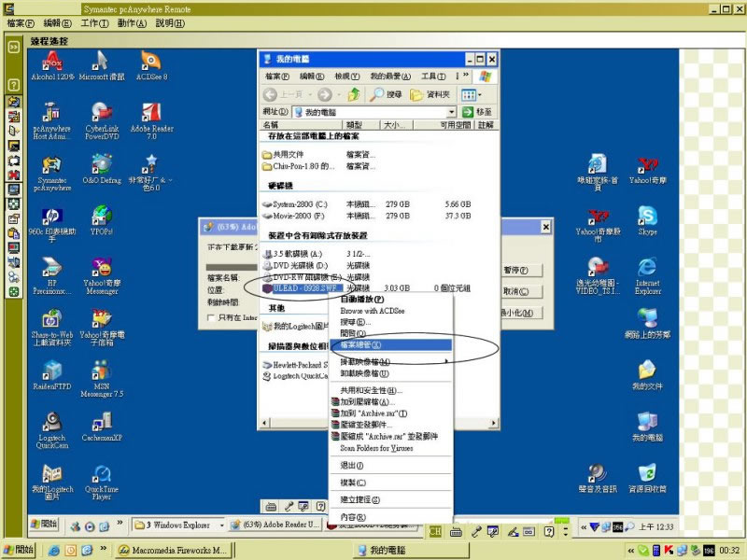Click the CachemanXP desktop icon
This screenshot has width=747, height=560.
tap(102, 427)
